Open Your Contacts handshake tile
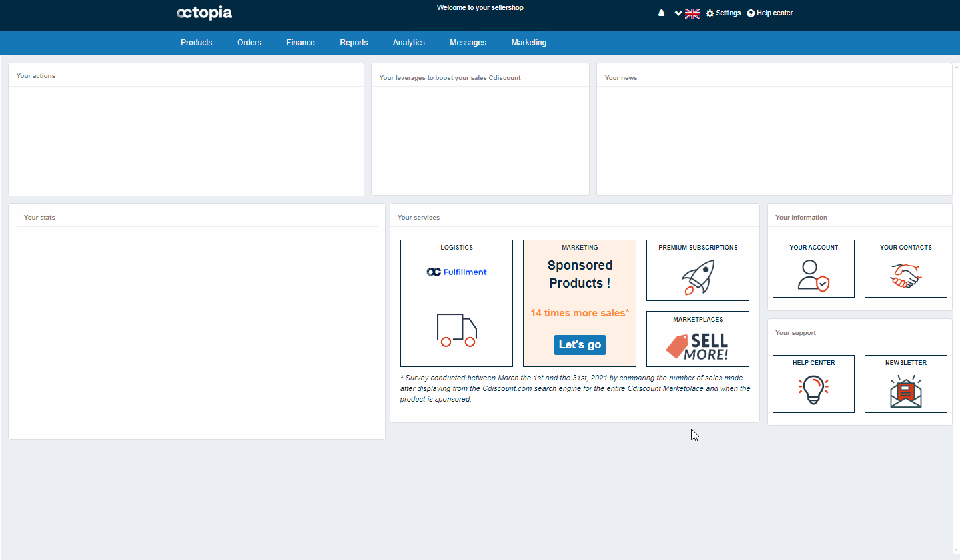Screen dimensions: 960x560 [x=905, y=268]
